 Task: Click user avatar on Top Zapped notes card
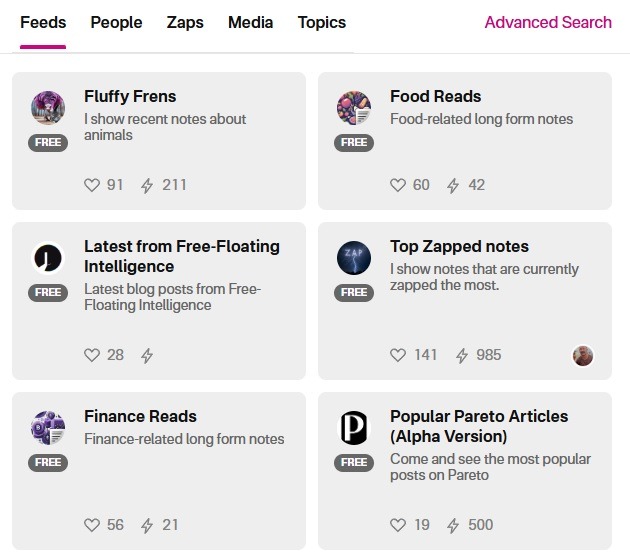[x=583, y=356]
